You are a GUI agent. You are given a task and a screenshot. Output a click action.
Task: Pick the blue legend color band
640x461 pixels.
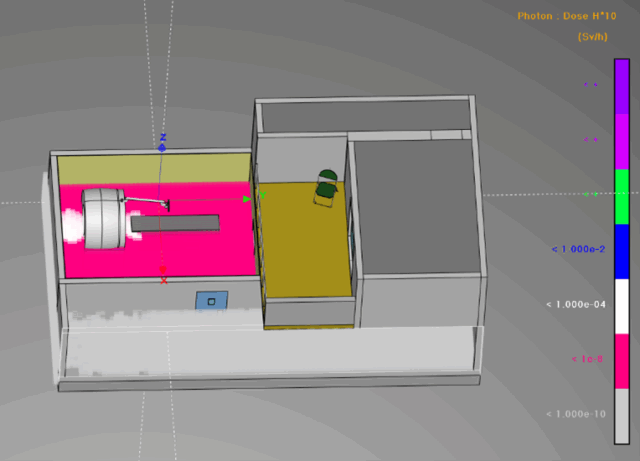[x=621, y=251]
